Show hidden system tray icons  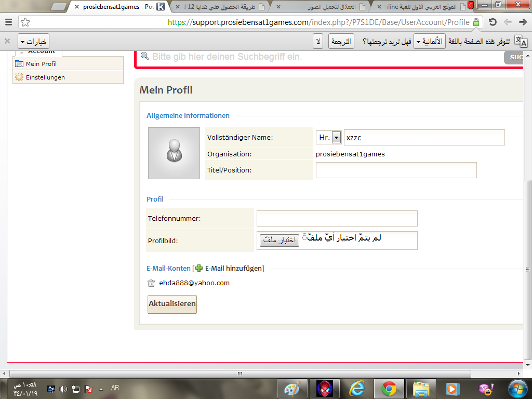101,389
